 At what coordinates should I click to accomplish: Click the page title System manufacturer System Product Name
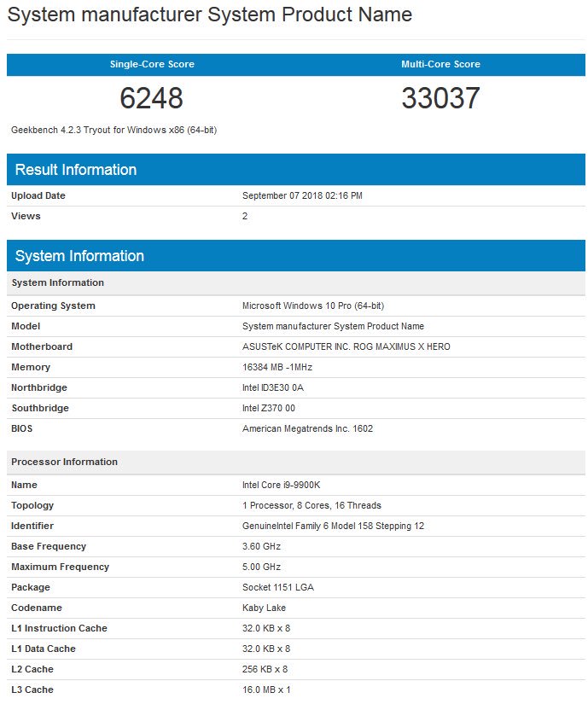(210, 15)
